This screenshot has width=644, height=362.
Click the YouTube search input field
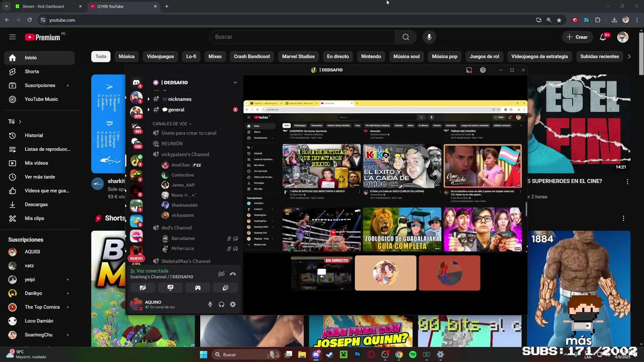pyautogui.click(x=302, y=37)
